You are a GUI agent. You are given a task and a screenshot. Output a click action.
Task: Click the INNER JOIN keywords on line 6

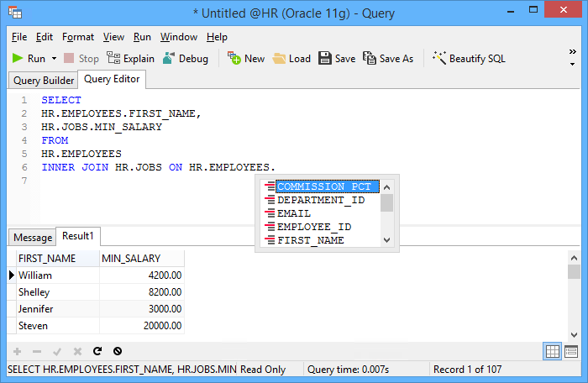tap(75, 167)
